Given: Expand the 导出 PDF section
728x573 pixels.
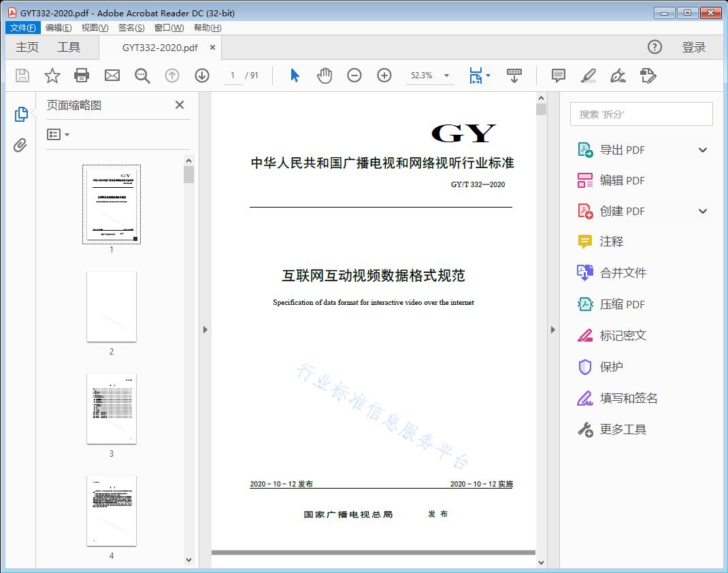Looking at the screenshot, I should click(x=703, y=150).
